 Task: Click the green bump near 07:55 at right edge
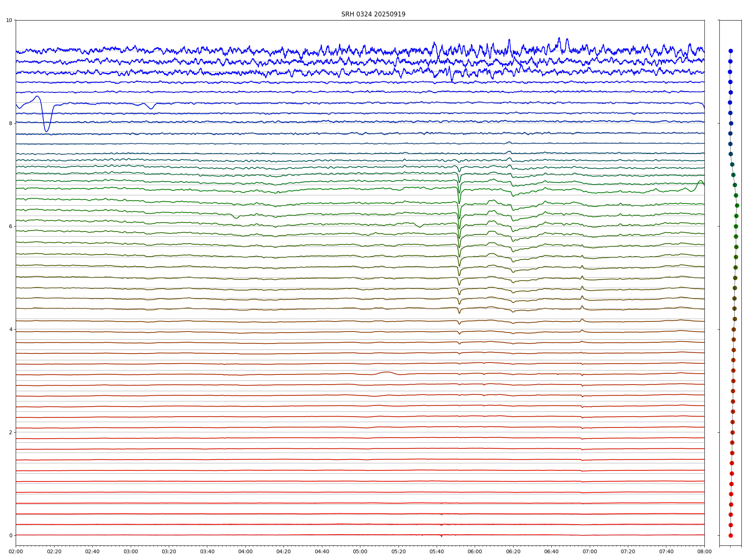(700, 181)
